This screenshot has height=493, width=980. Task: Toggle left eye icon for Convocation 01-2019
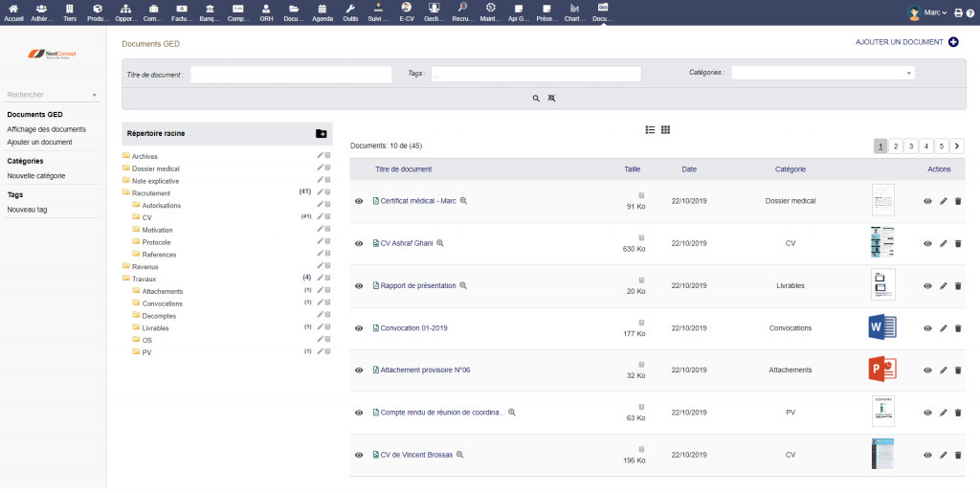tap(359, 328)
